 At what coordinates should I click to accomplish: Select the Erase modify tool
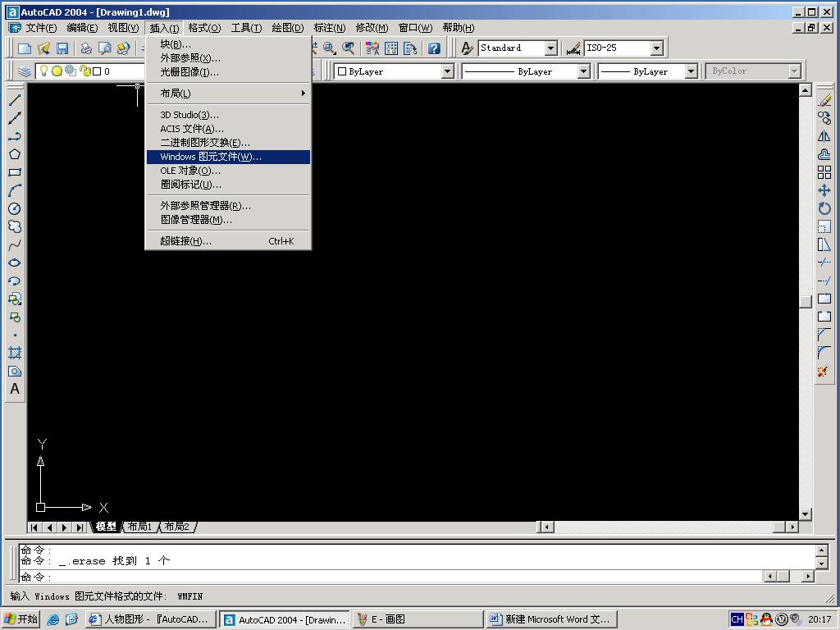click(824, 100)
